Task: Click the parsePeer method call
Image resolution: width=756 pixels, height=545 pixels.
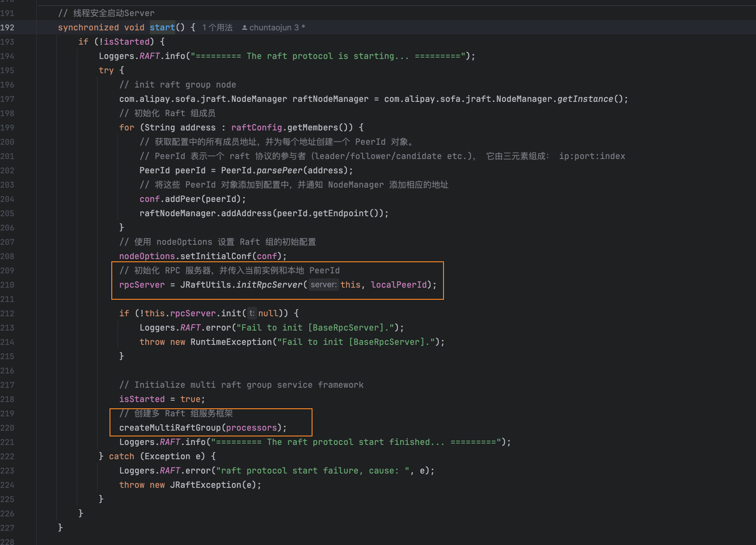Action: [x=280, y=171]
